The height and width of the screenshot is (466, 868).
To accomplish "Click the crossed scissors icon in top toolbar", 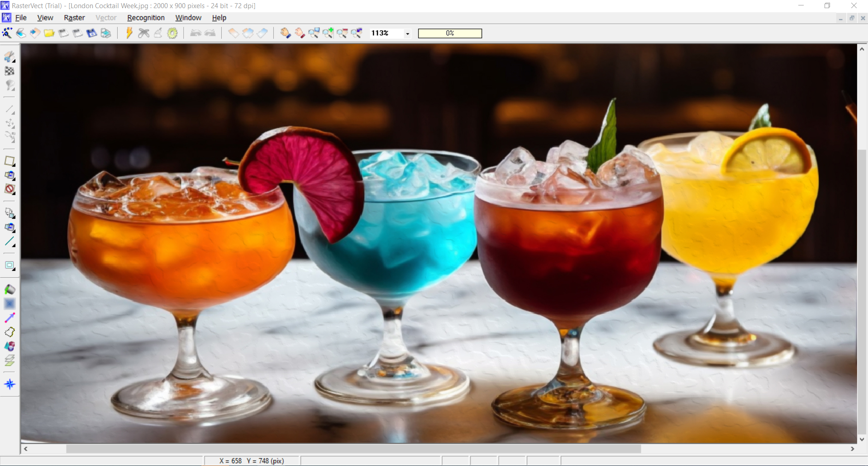I will [144, 33].
